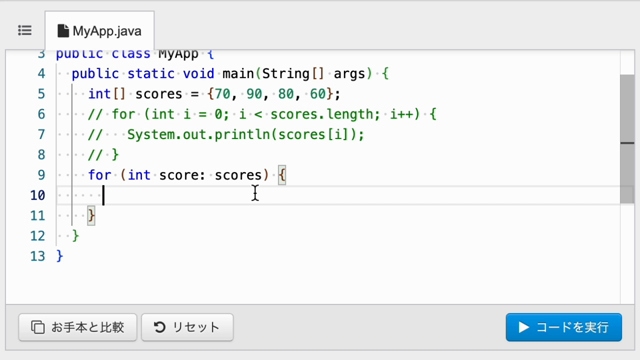
Task: Click the closing brace on line 11
Action: 91,216
